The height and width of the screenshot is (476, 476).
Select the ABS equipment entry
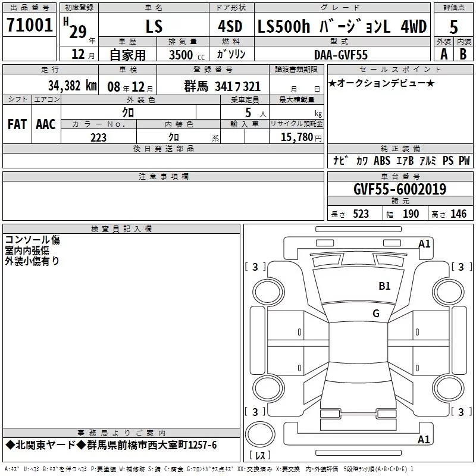point(382,160)
